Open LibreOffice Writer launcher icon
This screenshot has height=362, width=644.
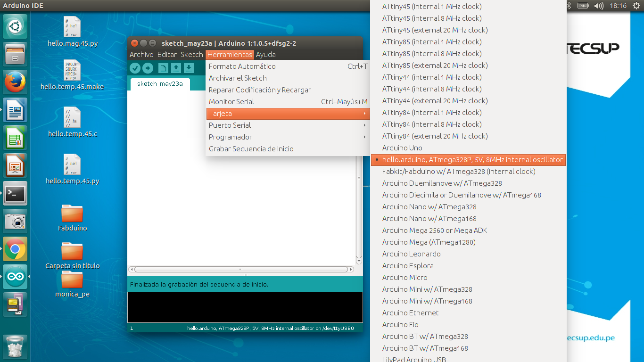pyautogui.click(x=15, y=110)
